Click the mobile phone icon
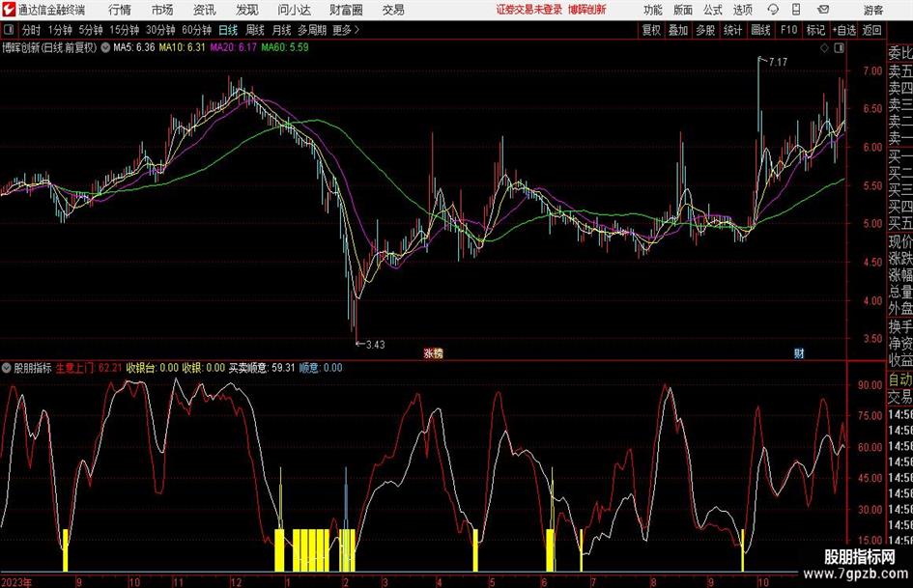 tap(796, 10)
